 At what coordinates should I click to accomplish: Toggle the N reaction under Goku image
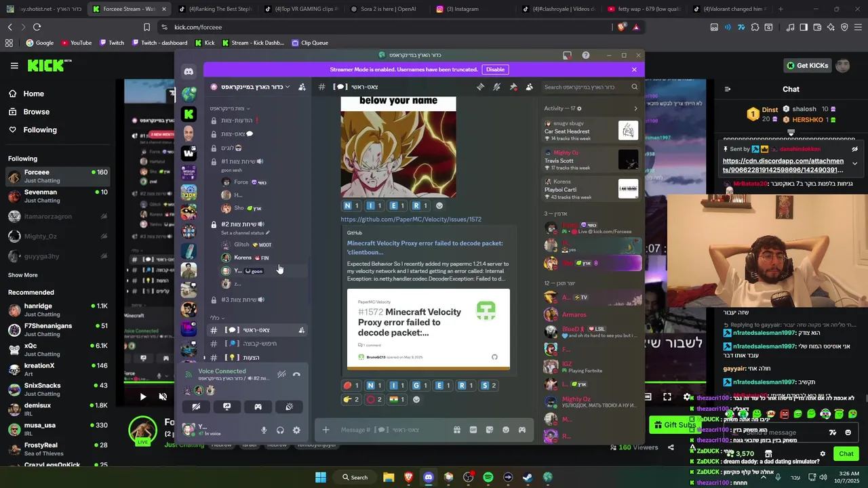(x=351, y=205)
